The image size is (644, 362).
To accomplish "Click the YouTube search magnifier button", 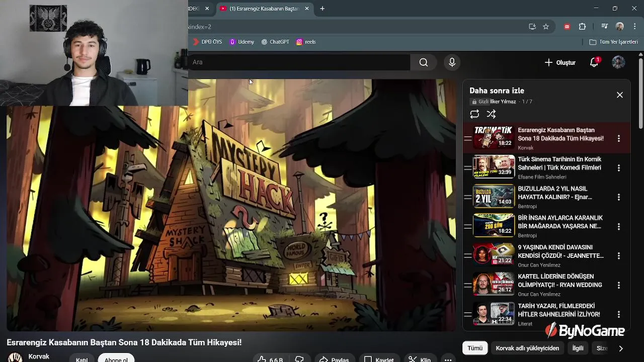I will 424,62.
